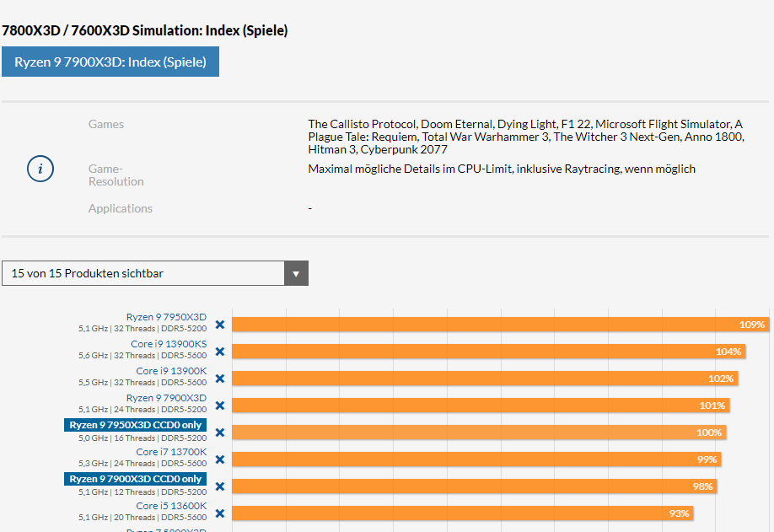Image resolution: width=774 pixels, height=532 pixels.
Task: Click spec text '5,6 GHz | 32 Threads | DDR5-5600'
Action: (x=142, y=356)
